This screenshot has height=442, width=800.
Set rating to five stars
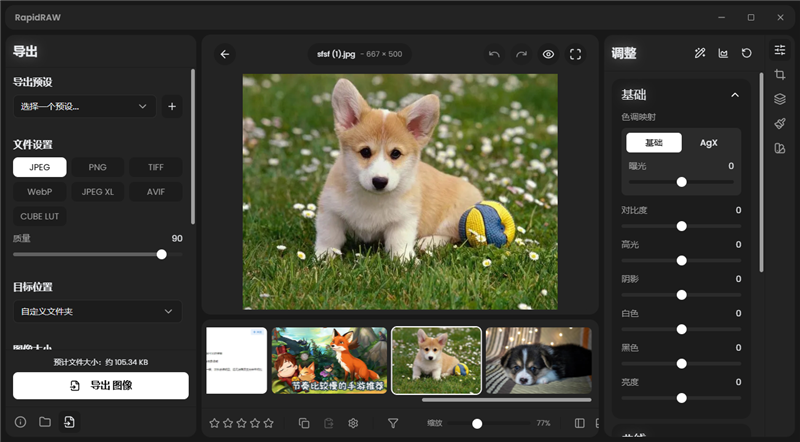coord(269,423)
